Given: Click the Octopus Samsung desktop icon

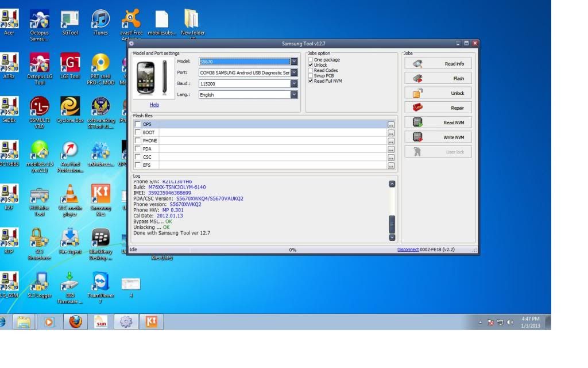Looking at the screenshot, I should (40, 25).
